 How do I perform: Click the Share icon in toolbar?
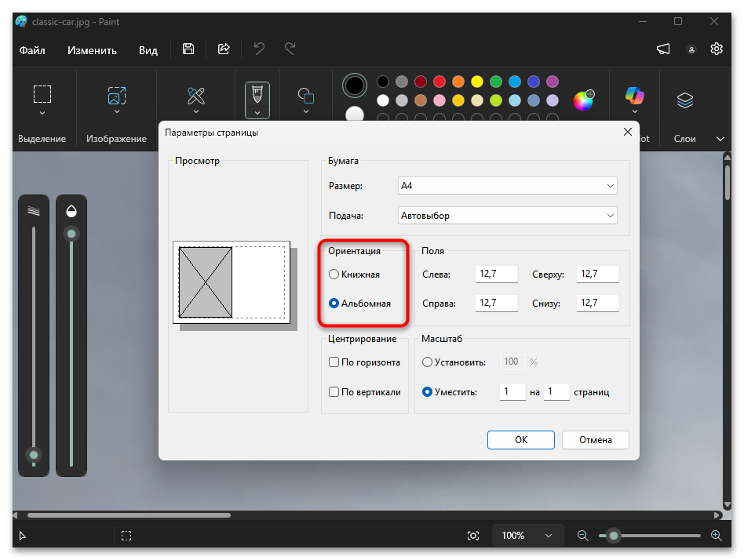coord(224,49)
